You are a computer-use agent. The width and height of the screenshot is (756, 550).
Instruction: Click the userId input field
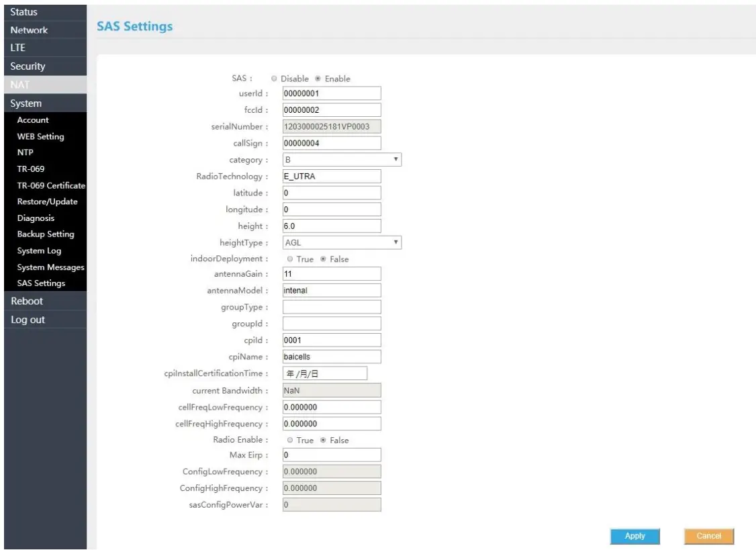[x=331, y=94]
